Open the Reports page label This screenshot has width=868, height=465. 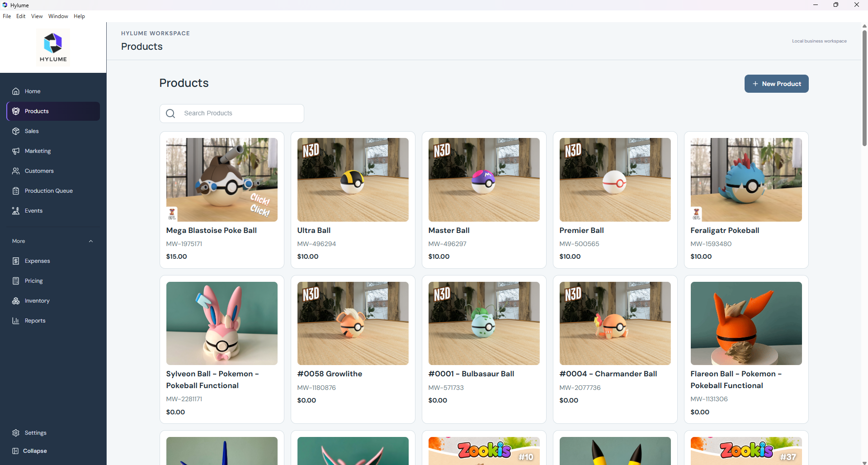[x=35, y=321]
